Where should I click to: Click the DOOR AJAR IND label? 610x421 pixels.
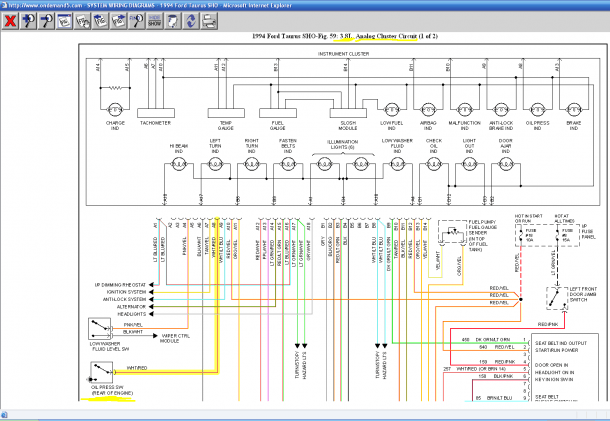coord(505,146)
